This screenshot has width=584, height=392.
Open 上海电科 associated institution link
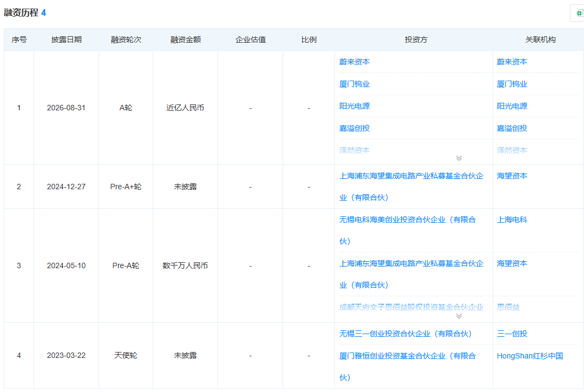[x=512, y=220]
